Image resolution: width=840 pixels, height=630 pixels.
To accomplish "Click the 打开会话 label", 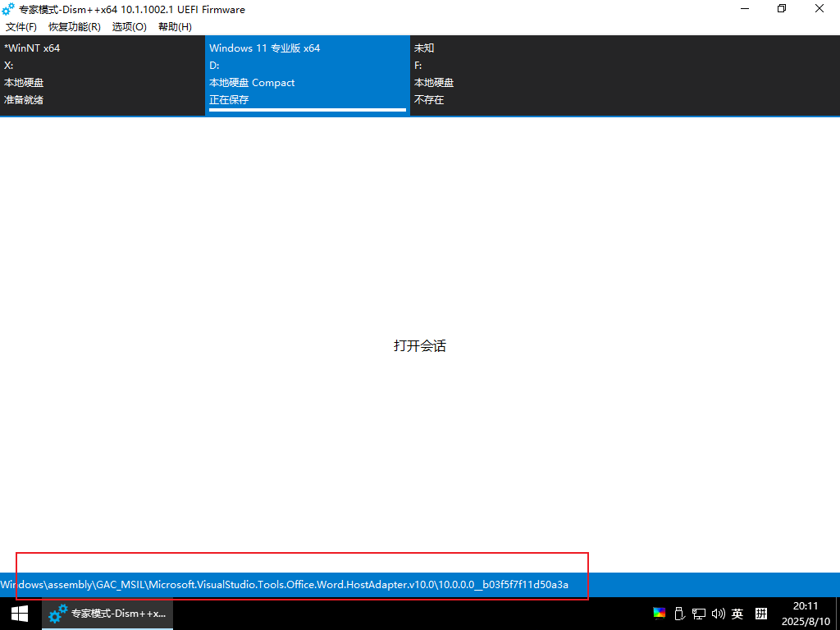I will pos(419,346).
